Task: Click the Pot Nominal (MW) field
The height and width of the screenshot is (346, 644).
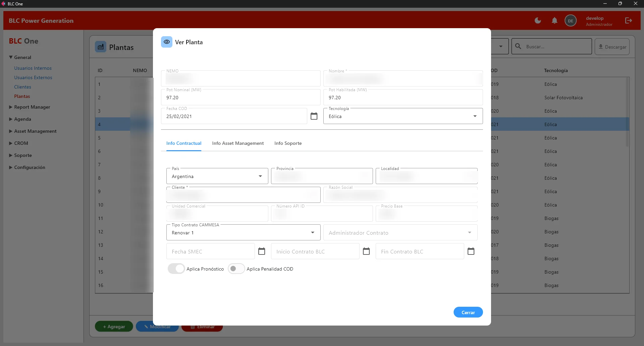Action: [240, 97]
